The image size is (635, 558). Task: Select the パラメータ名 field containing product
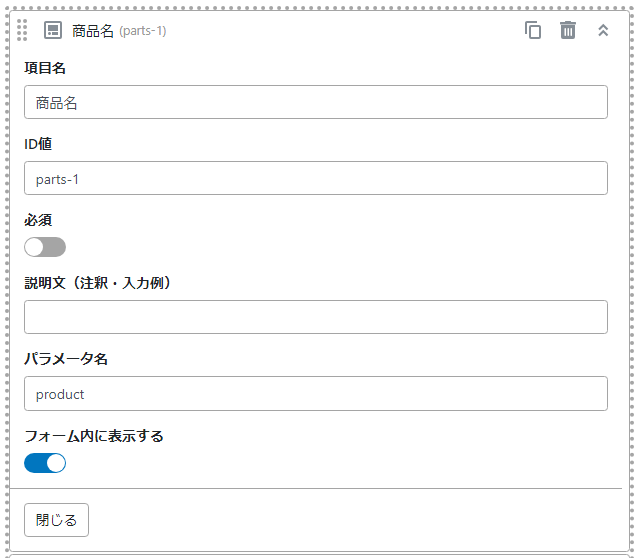point(315,393)
